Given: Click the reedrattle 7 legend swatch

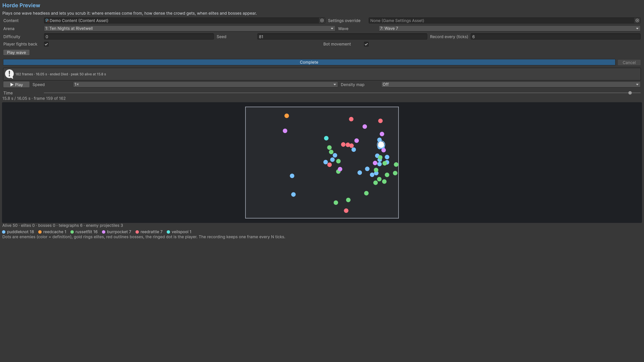Looking at the screenshot, I should tap(137, 232).
